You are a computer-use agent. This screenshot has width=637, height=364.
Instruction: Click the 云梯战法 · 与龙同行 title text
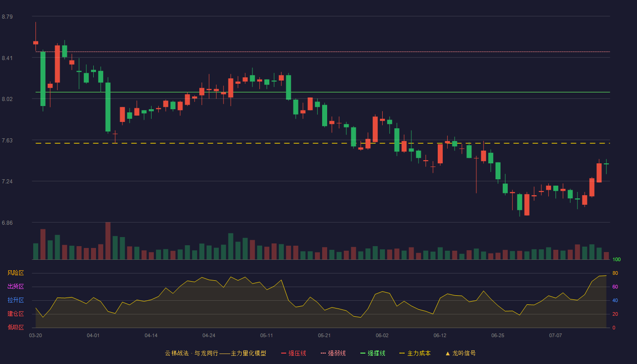[192, 353]
